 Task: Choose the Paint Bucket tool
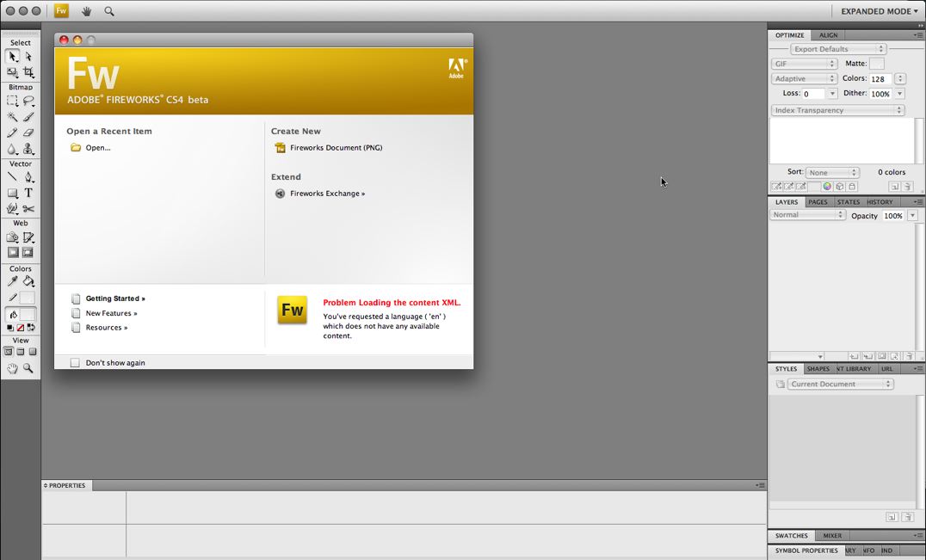[28, 281]
